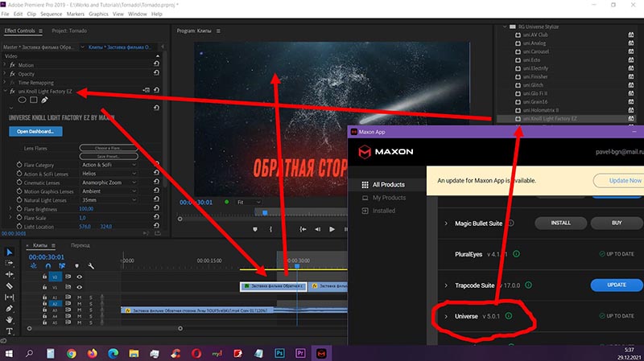Step back one frame in Program monitor
Viewport: 644px width, 361px height.
pyautogui.click(x=317, y=229)
